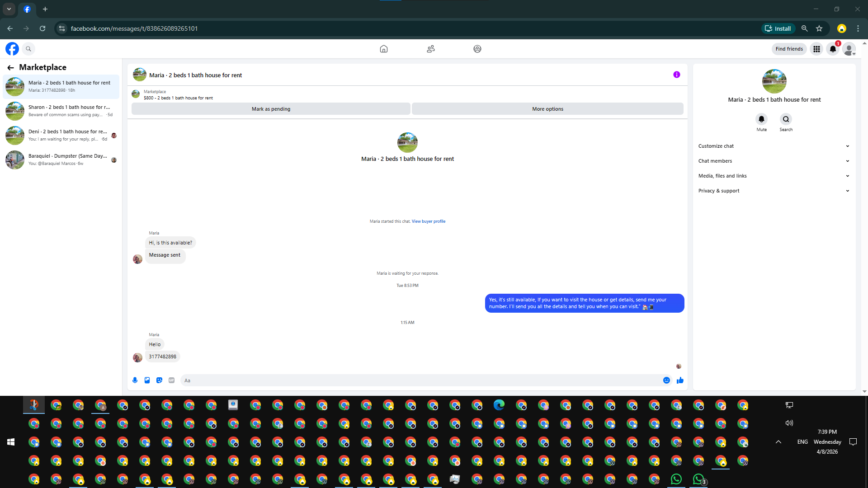Click the Aa message input field
This screenshot has height=488, width=868.
click(420, 380)
